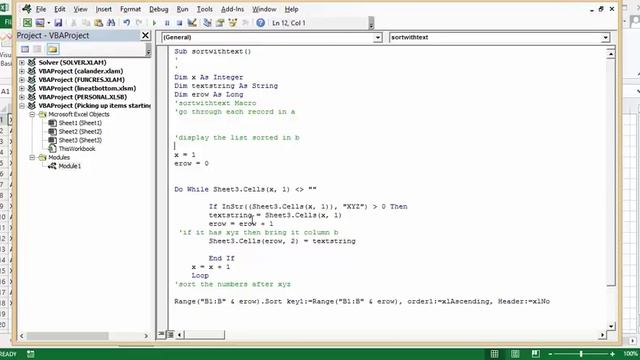The image size is (640, 360).
Task: Open the Insert menu
Action: (104, 9)
